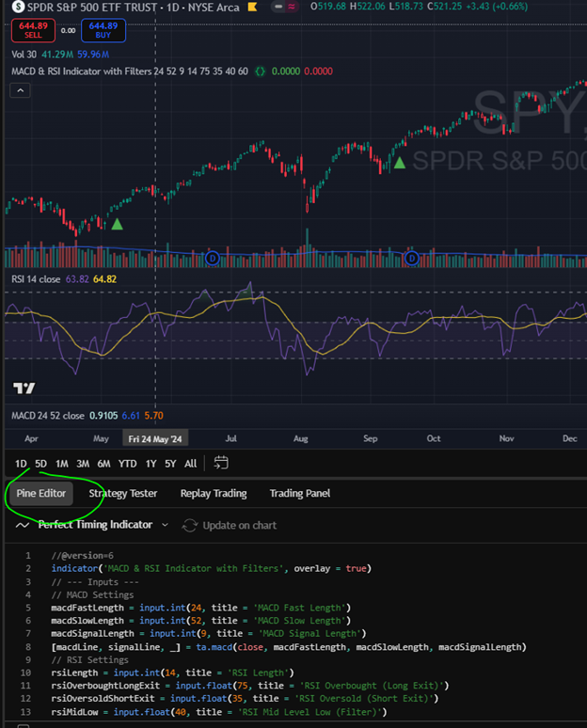The width and height of the screenshot is (587, 728).
Task: Click the market status dash icon
Action: point(278,7)
